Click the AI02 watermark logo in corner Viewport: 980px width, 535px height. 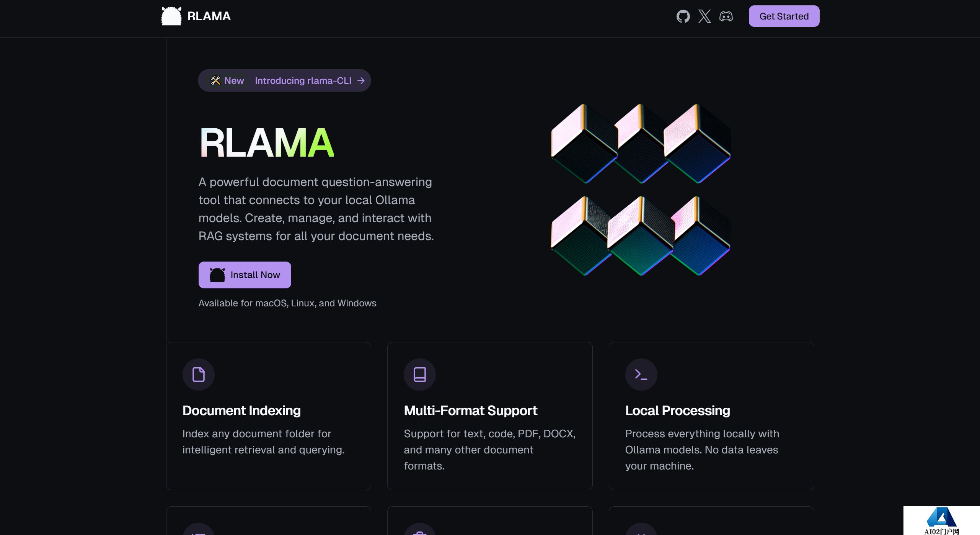coord(941,521)
